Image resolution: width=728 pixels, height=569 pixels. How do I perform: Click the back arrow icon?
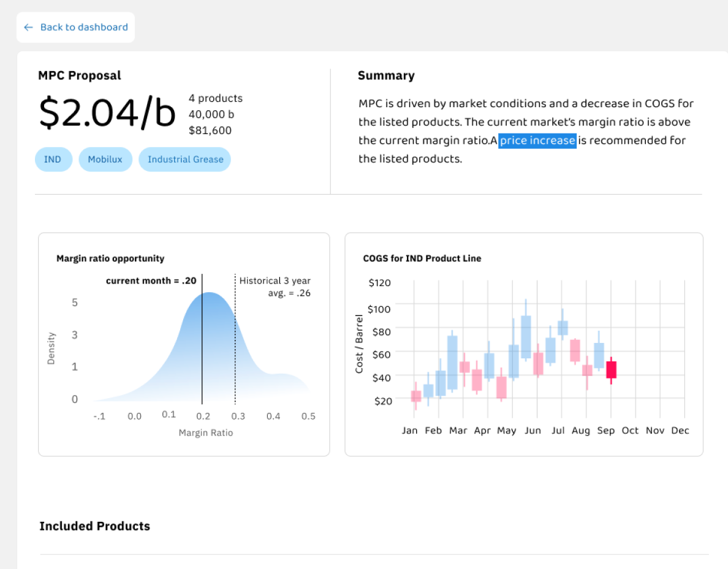click(28, 28)
